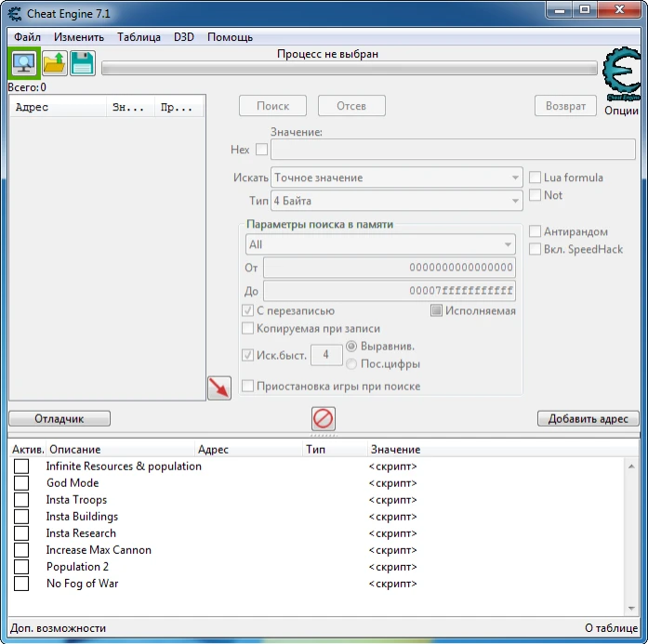Open the Файл menu

click(x=27, y=37)
